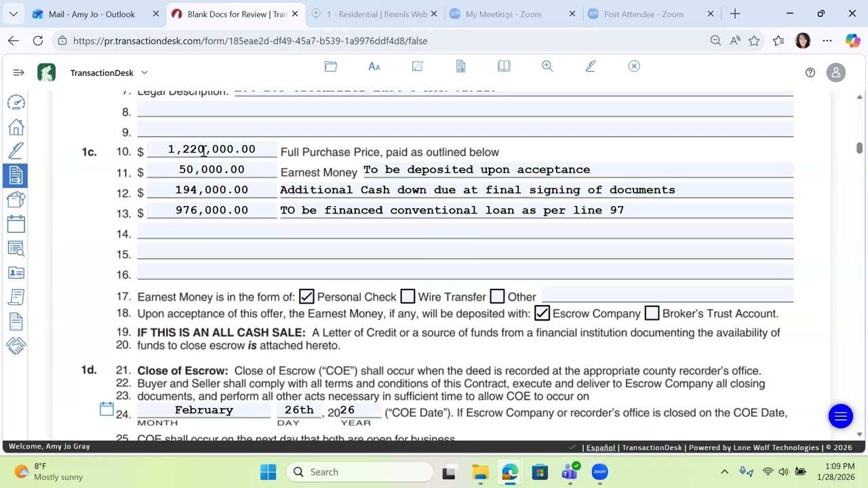
Task: Close the form with the circled X icon
Action: [634, 66]
